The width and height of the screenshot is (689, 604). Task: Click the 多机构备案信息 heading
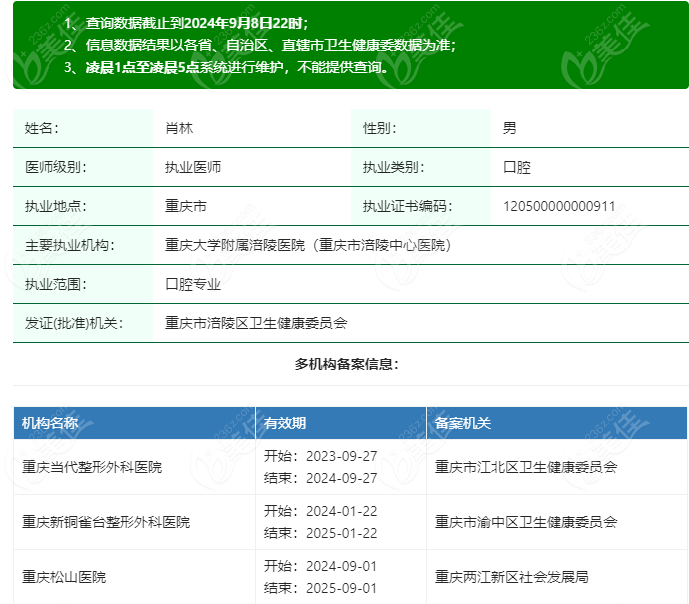click(x=346, y=364)
